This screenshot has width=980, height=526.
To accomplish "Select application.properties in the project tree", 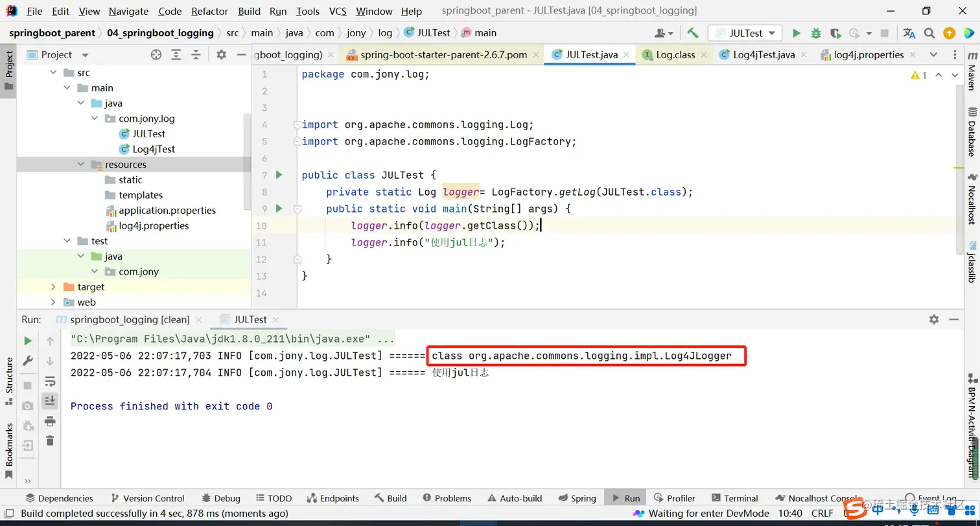I will tap(167, 211).
